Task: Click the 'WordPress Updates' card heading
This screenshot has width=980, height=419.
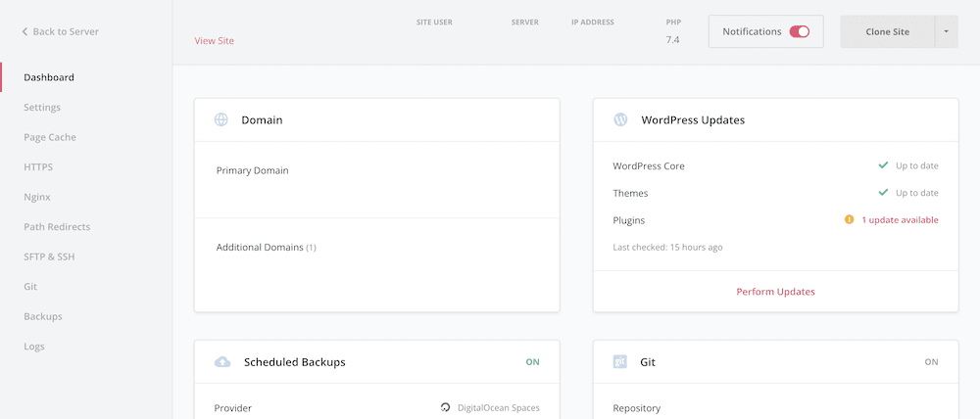Action: coord(693,119)
